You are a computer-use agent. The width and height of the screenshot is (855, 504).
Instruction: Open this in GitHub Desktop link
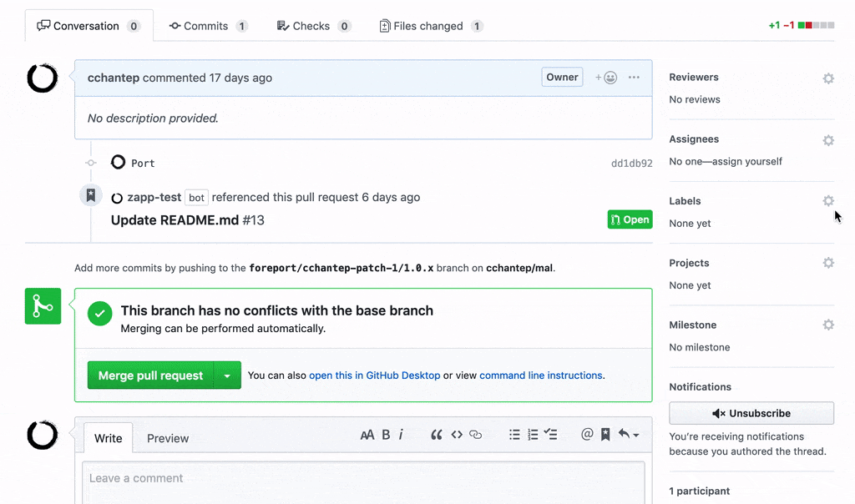click(375, 375)
